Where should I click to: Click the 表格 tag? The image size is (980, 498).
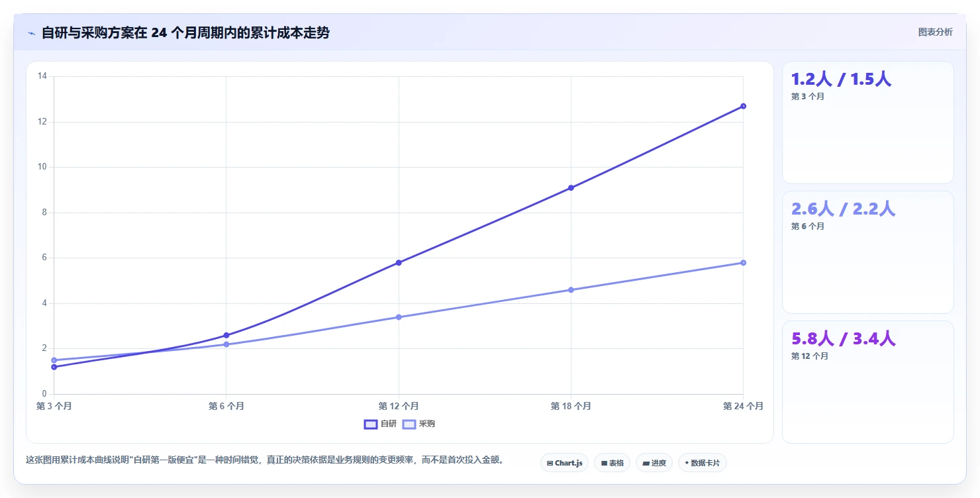point(612,463)
